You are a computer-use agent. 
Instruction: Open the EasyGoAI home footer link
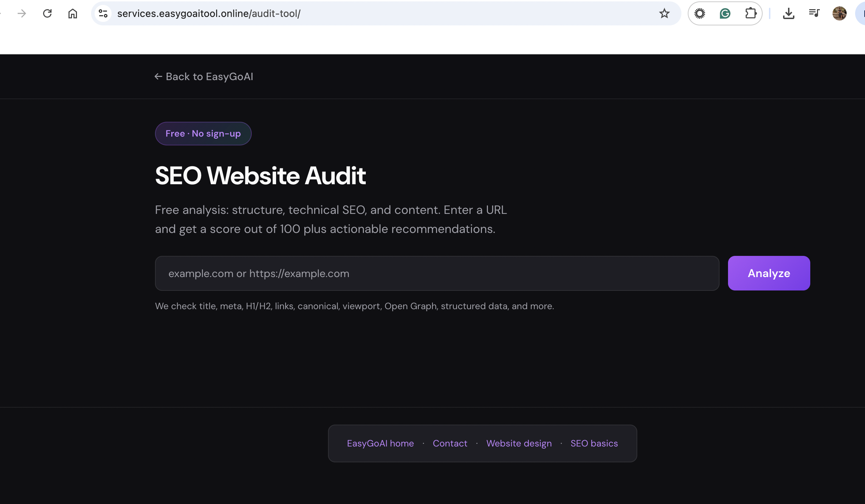click(x=380, y=443)
